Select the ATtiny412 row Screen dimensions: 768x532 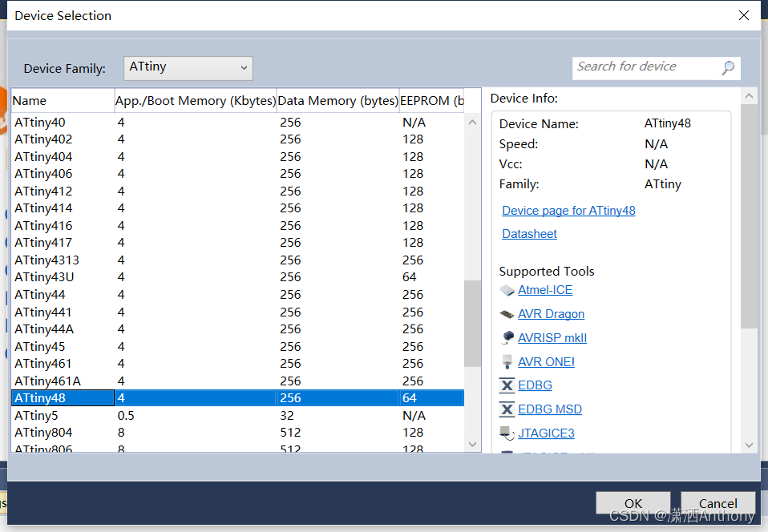click(237, 191)
